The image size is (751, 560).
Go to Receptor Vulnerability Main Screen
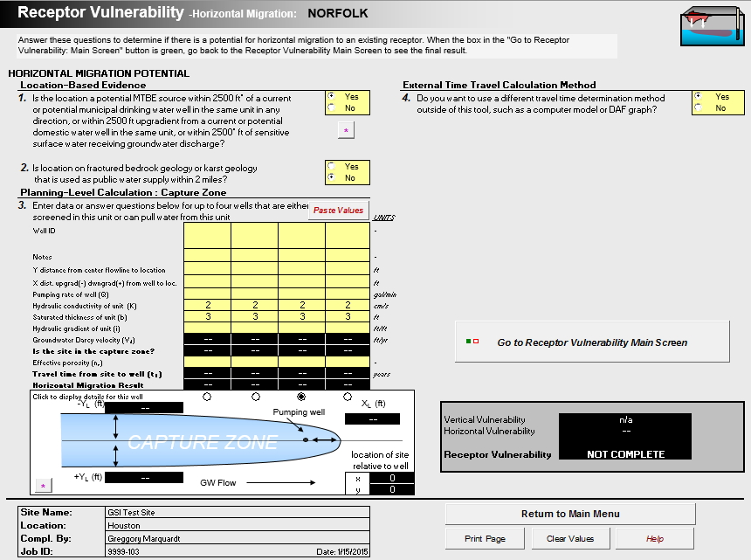[591, 342]
